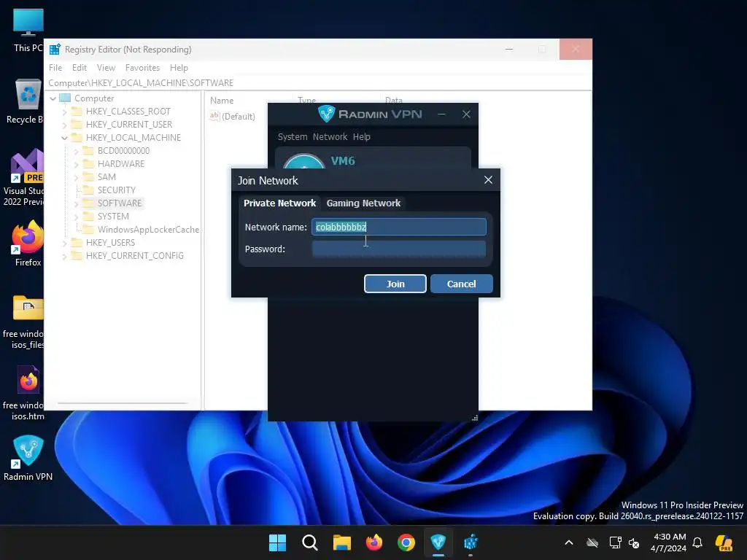The width and height of the screenshot is (747, 560).
Task: Expand the SYSTEM key
Action: point(76,217)
